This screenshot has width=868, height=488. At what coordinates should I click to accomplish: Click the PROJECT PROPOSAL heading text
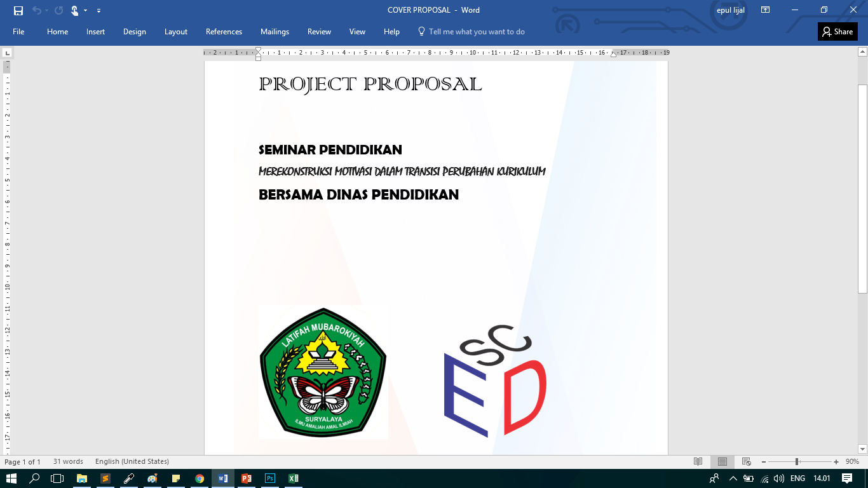(370, 85)
